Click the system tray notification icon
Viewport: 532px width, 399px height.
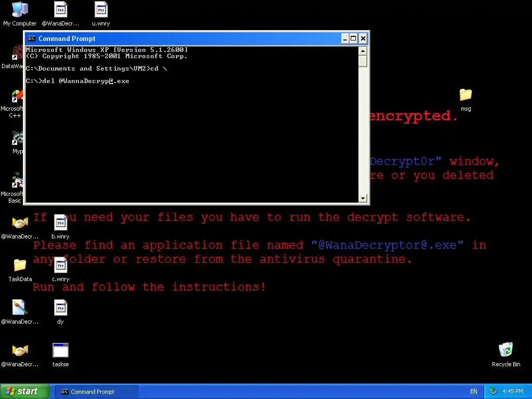click(494, 392)
